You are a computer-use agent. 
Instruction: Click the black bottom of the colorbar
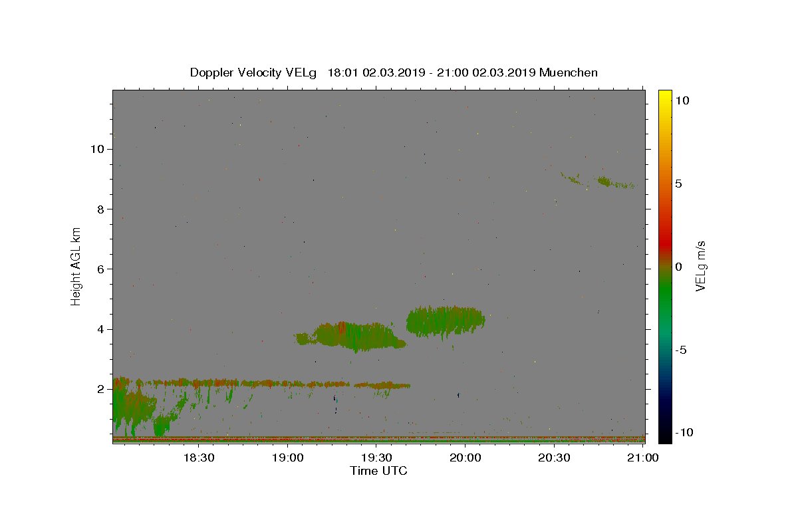[664, 436]
